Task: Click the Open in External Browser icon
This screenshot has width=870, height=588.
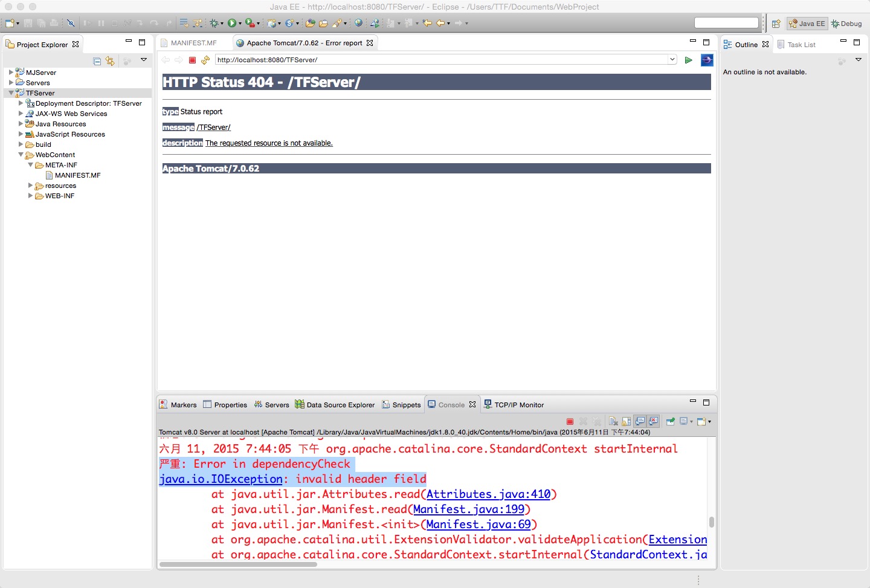Action: (x=707, y=60)
